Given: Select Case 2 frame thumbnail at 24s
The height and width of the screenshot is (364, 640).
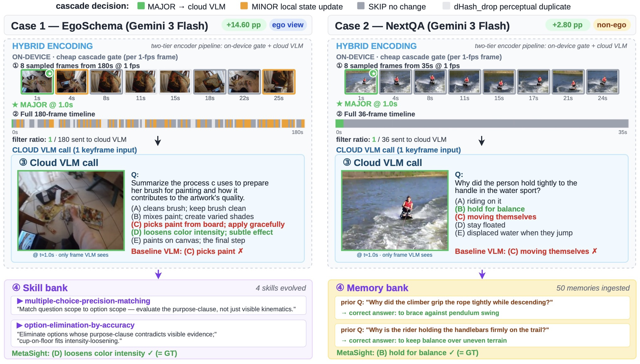Looking at the screenshot, I should [x=603, y=82].
